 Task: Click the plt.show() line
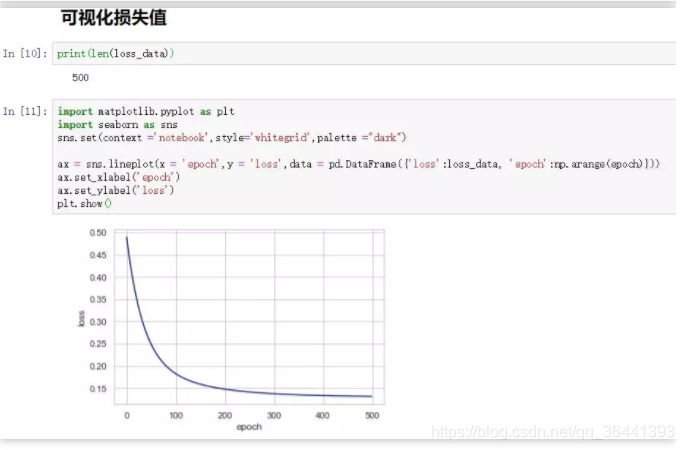point(84,204)
